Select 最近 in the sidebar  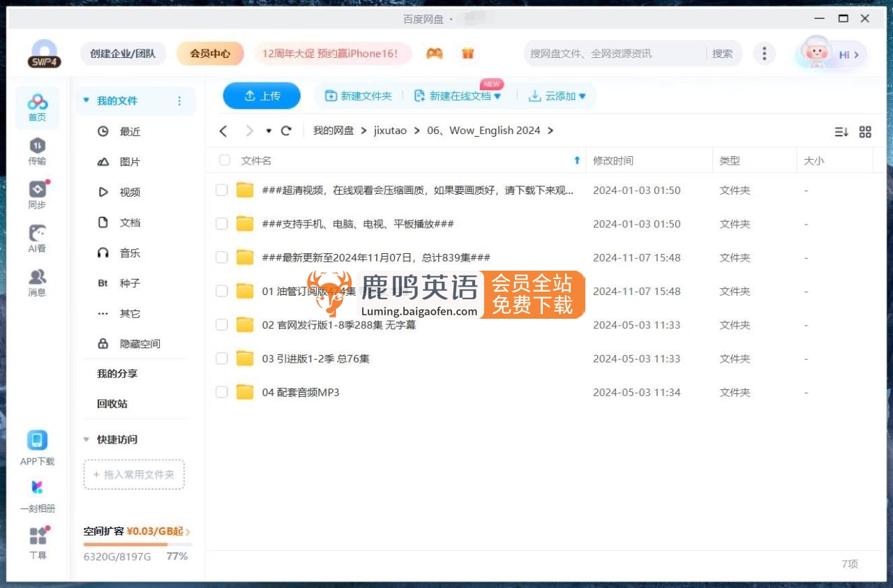(130, 131)
